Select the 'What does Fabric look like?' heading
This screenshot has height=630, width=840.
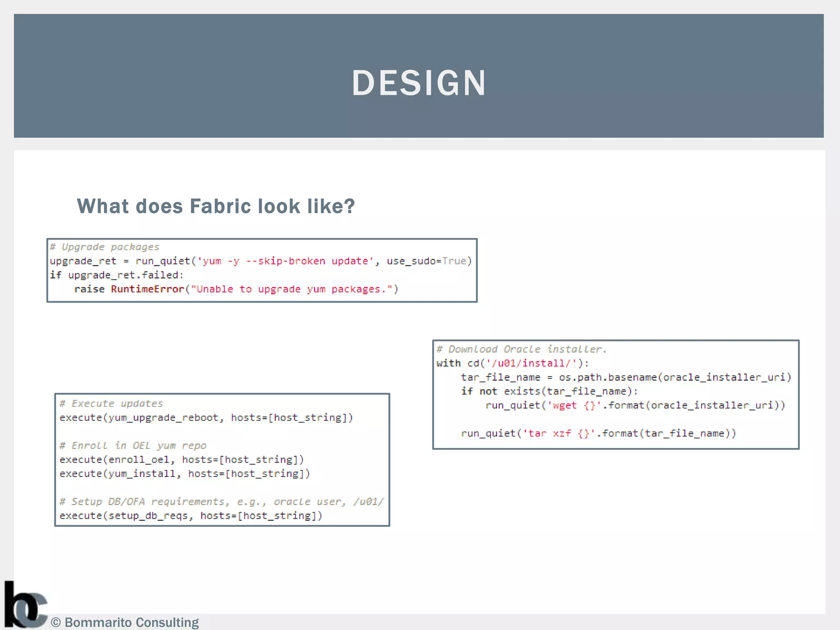(x=216, y=206)
